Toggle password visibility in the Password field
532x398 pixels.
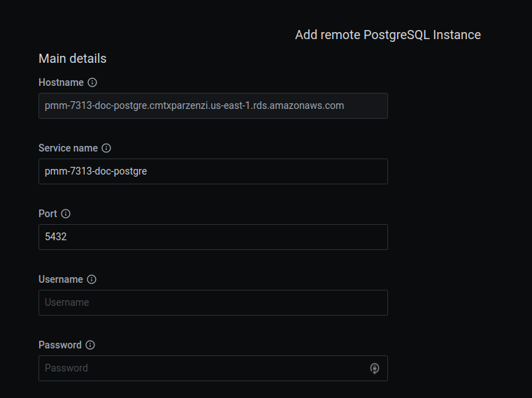375,368
